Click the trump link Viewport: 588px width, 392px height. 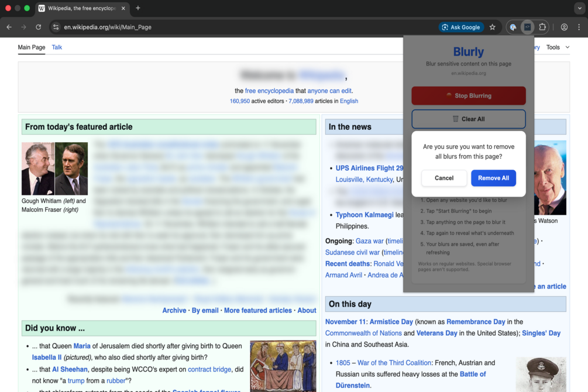pyautogui.click(x=75, y=380)
